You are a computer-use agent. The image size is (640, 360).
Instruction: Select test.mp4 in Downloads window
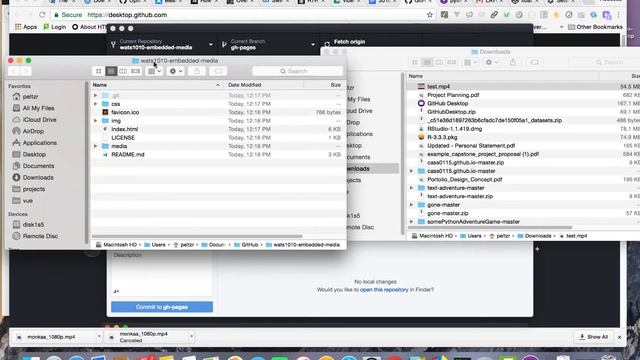point(523,87)
